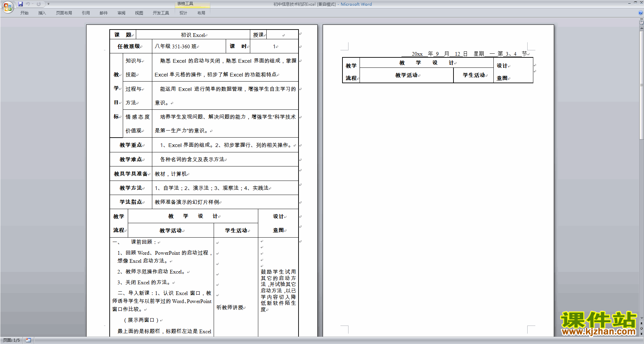The width and height of the screenshot is (644, 344).
Task: Click '听教师讲授' text in student column
Action: coord(230,307)
